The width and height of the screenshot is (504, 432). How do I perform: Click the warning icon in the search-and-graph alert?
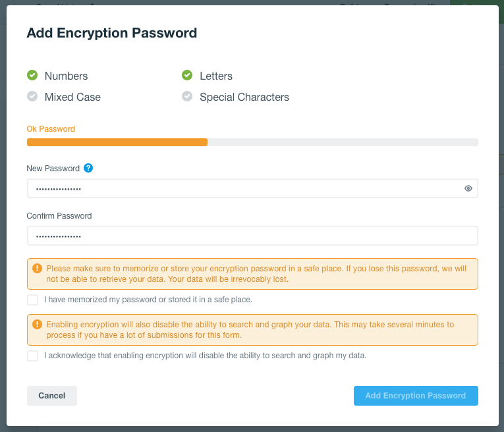(x=37, y=325)
